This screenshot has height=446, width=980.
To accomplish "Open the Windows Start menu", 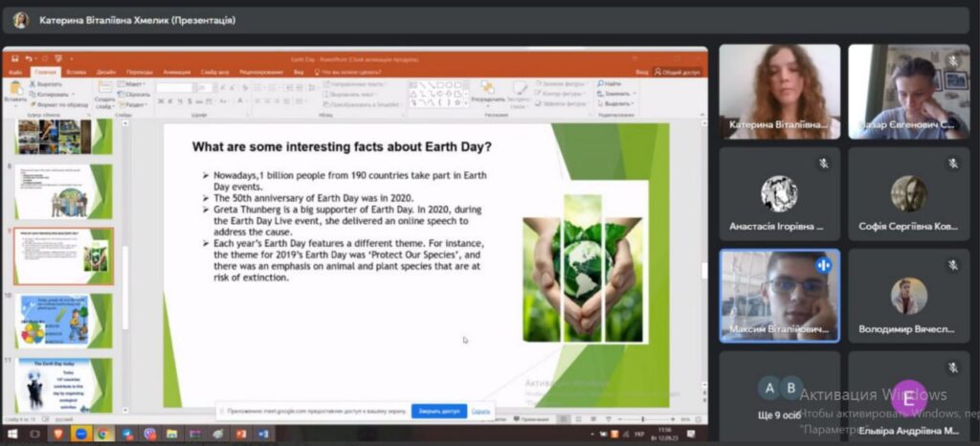I will [11, 434].
